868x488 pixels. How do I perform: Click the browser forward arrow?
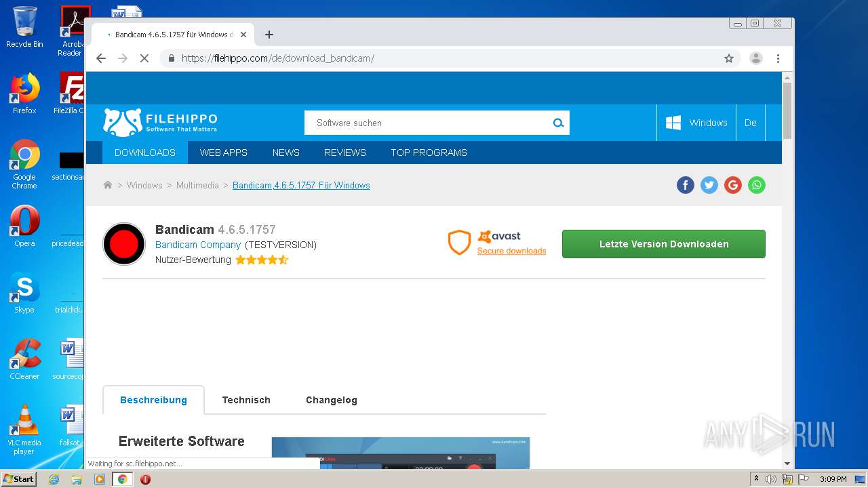123,58
